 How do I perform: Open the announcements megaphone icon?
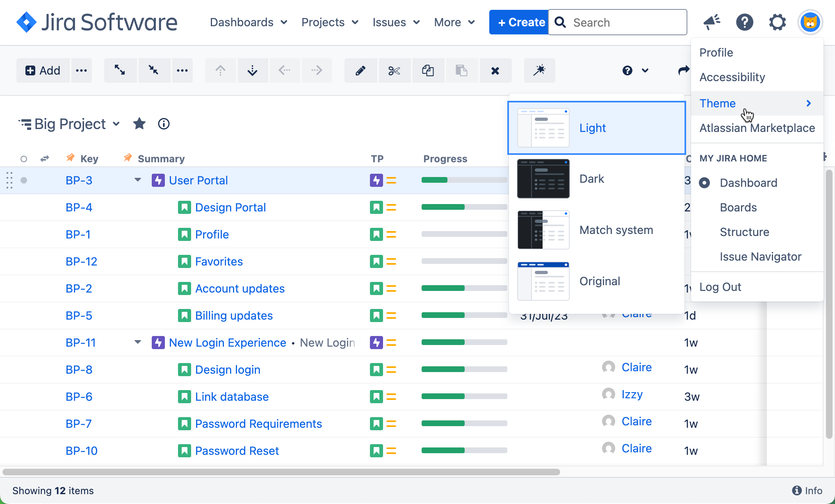click(x=711, y=22)
